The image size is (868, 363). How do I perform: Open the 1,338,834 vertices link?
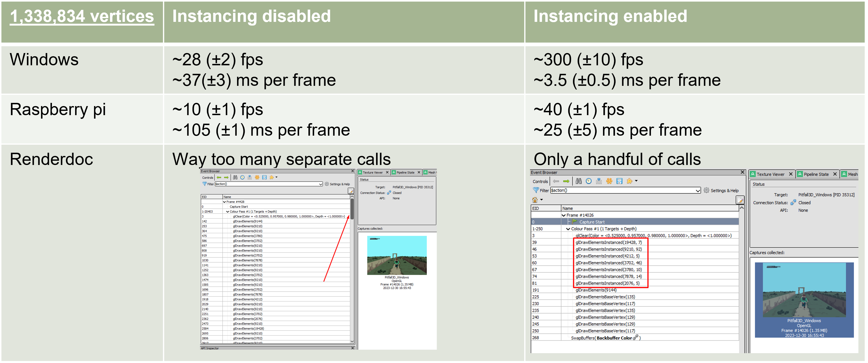(82, 17)
